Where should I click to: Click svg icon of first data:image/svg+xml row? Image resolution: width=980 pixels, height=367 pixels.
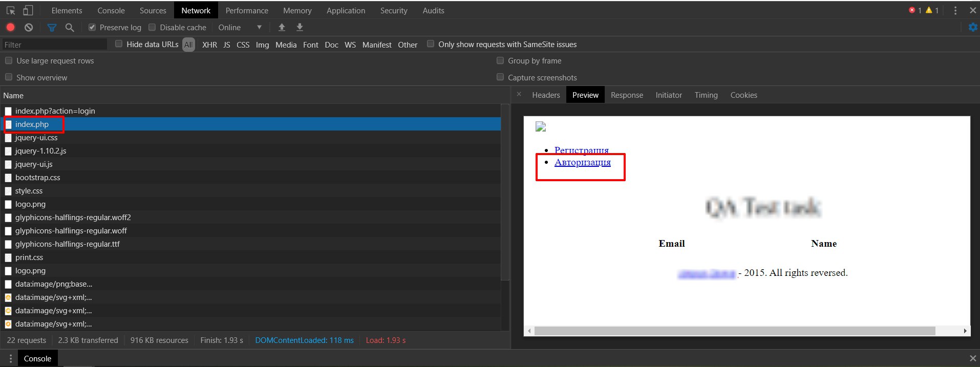coord(8,297)
